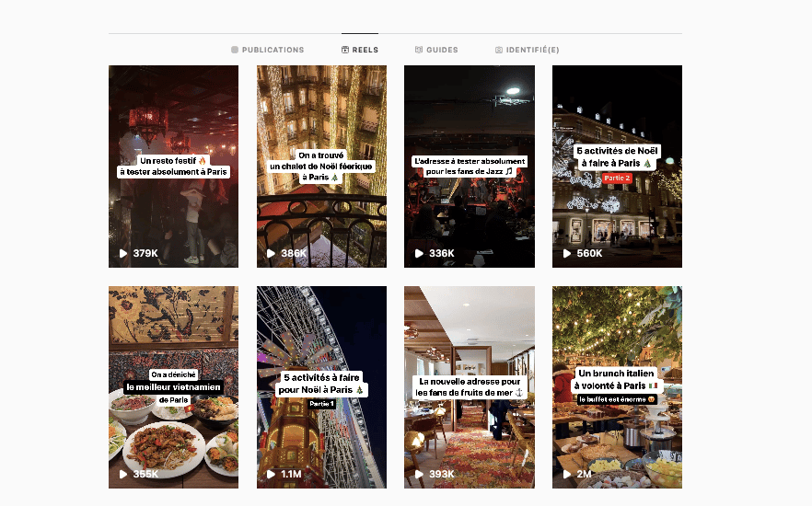Screen dimensions: 812x506
Task: Switch to the Publications tab
Action: click(267, 50)
